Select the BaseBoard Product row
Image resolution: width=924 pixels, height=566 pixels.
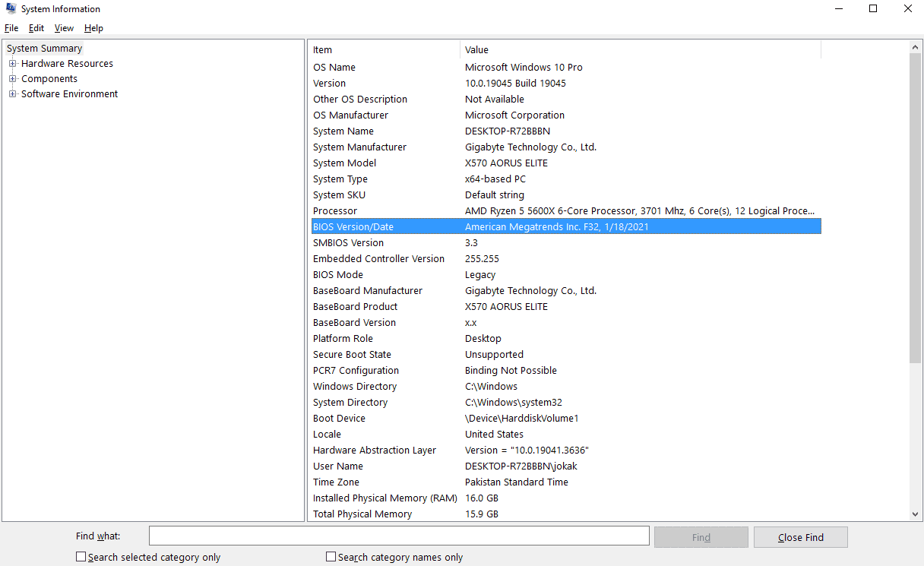(565, 306)
